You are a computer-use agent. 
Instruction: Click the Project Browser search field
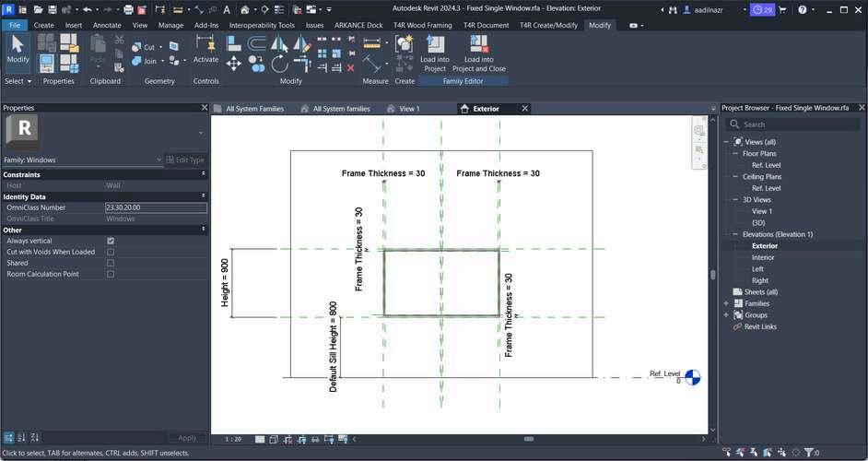click(794, 124)
